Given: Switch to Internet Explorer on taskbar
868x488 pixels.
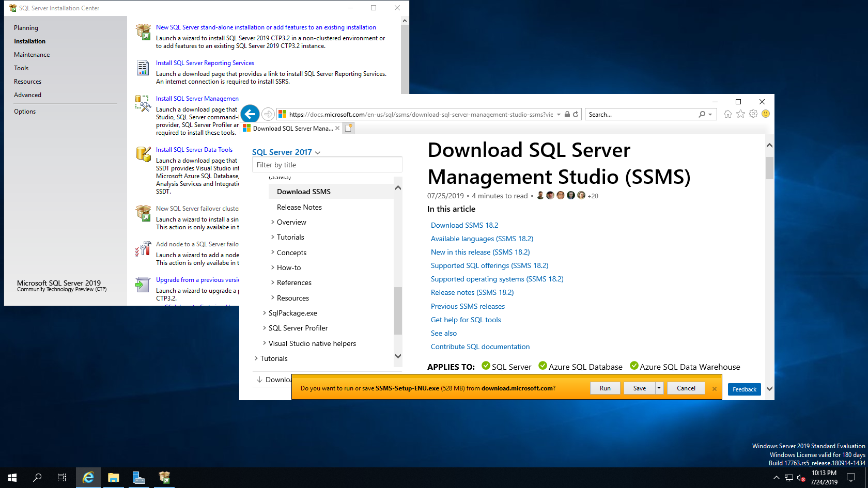Looking at the screenshot, I should tap(88, 478).
